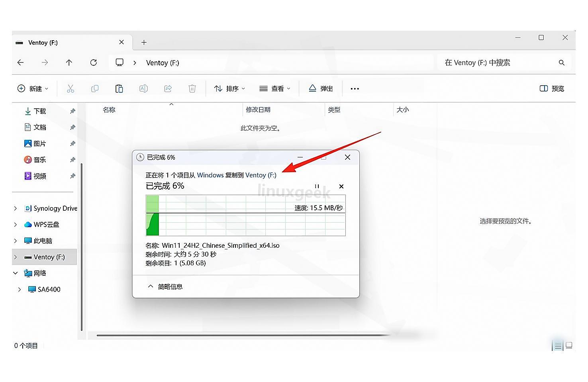Cancel the copy with the X button
The height and width of the screenshot is (382, 588).
pos(341,186)
